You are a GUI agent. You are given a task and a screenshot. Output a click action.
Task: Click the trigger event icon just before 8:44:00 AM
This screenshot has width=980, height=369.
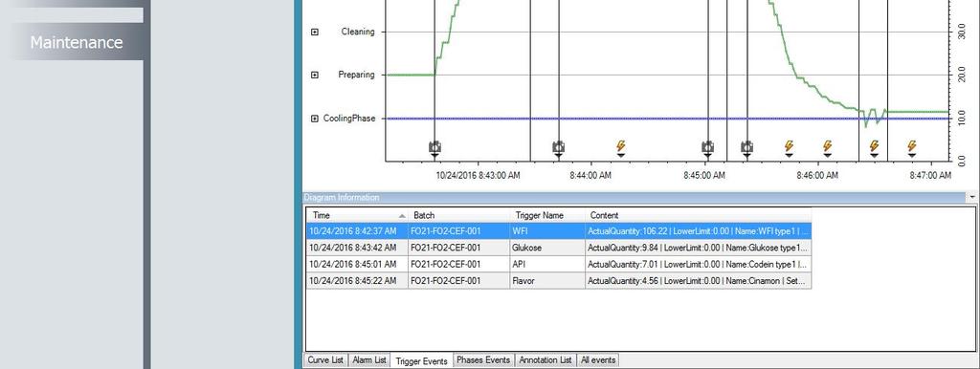(559, 147)
